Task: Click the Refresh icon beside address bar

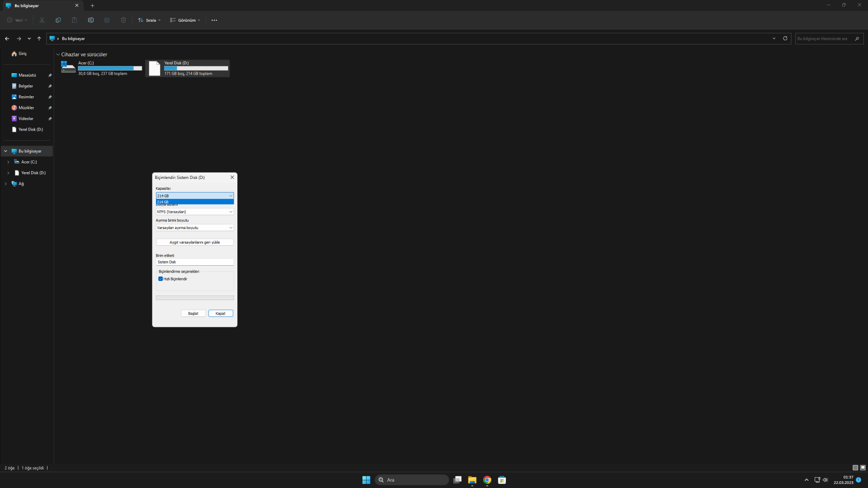Action: (785, 38)
